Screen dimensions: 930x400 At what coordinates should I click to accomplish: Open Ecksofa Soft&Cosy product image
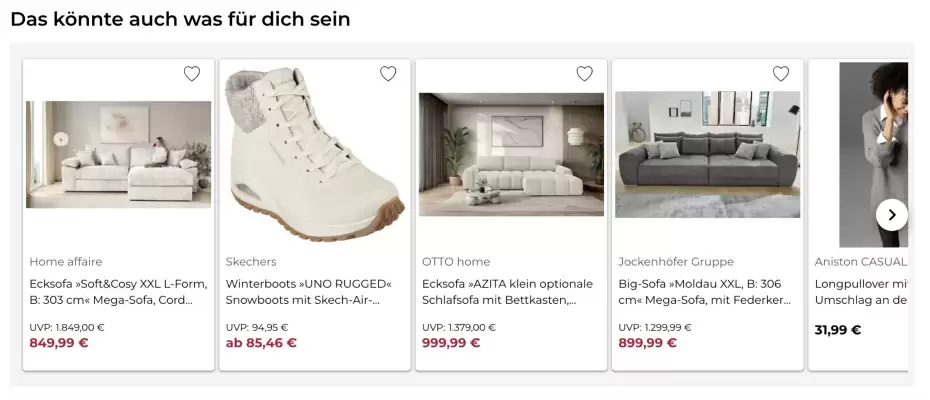pyautogui.click(x=119, y=154)
